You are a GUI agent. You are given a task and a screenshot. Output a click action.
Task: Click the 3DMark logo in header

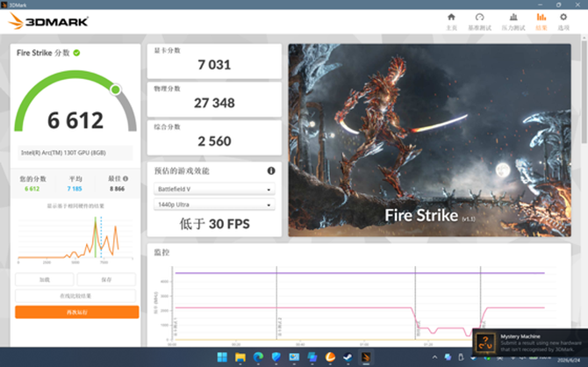[x=48, y=21]
